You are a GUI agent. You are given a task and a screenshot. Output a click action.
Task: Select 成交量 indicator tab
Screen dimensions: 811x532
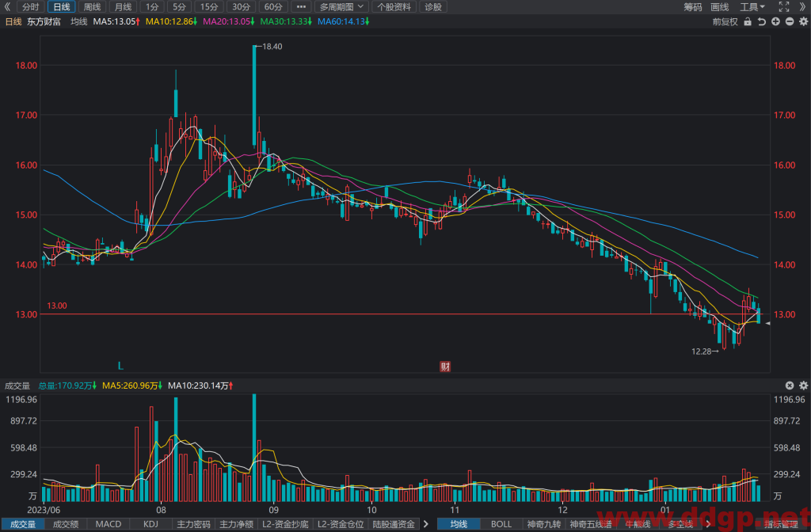(x=23, y=524)
